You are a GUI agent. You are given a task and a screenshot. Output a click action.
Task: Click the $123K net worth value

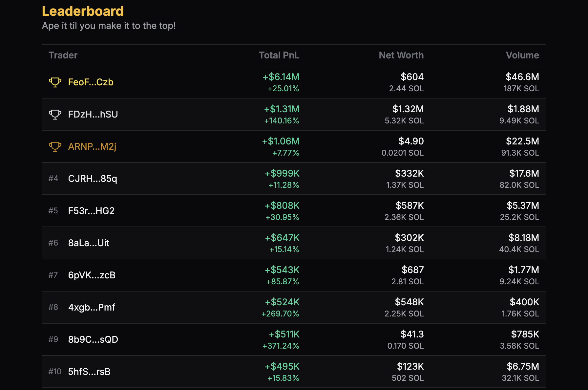(410, 366)
